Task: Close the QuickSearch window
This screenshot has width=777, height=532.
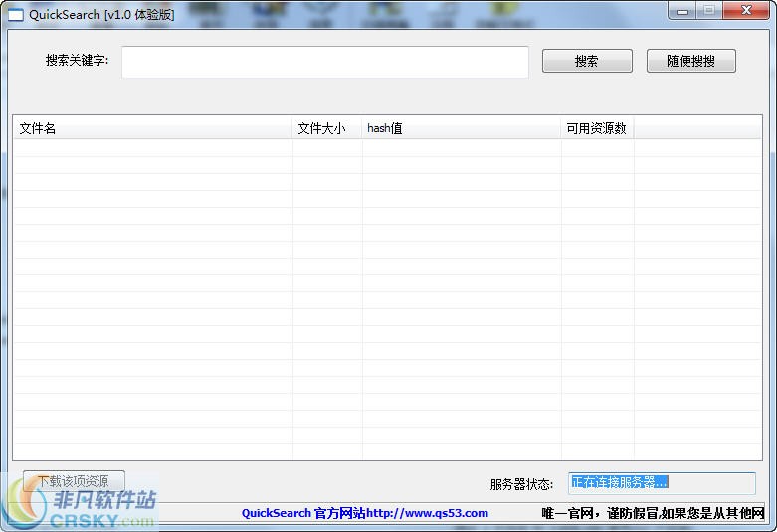Action: coord(746,10)
